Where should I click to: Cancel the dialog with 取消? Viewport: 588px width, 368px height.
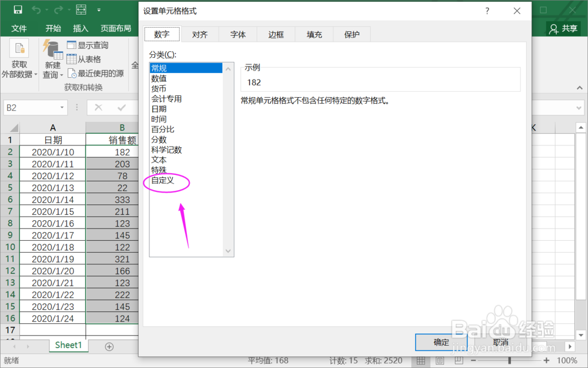500,342
